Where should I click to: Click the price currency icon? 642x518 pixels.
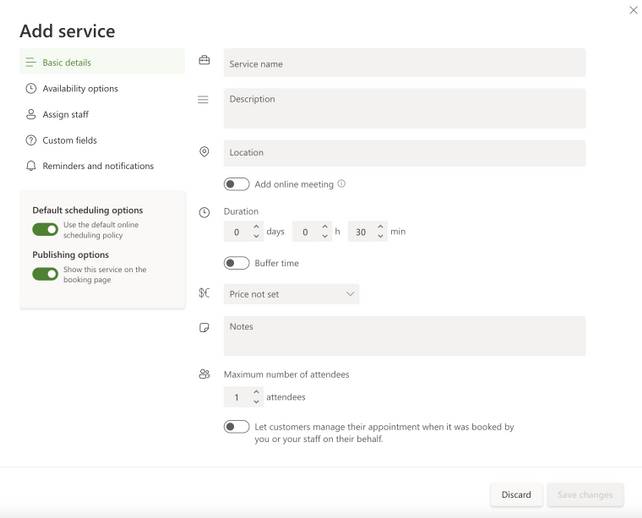click(x=204, y=293)
